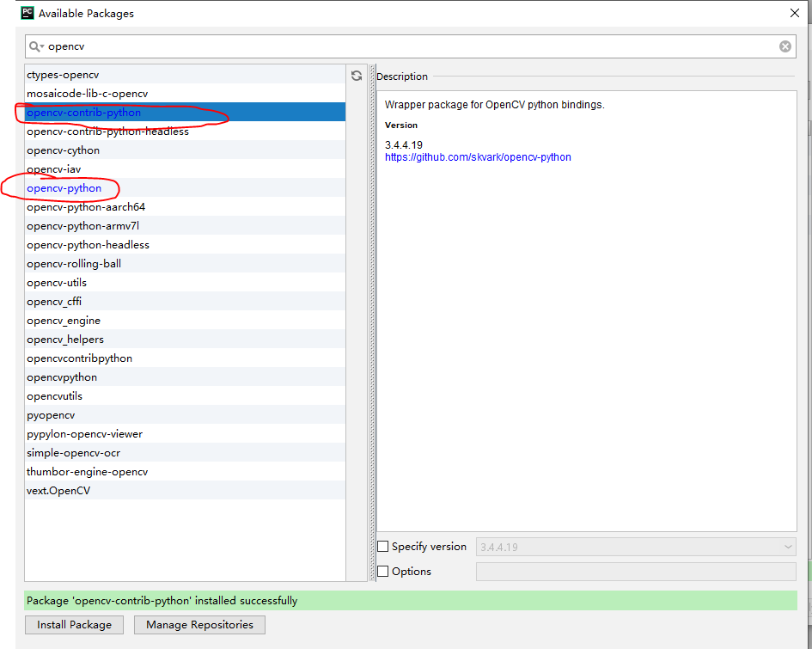Select opencv-rolling-ball package

point(185,264)
